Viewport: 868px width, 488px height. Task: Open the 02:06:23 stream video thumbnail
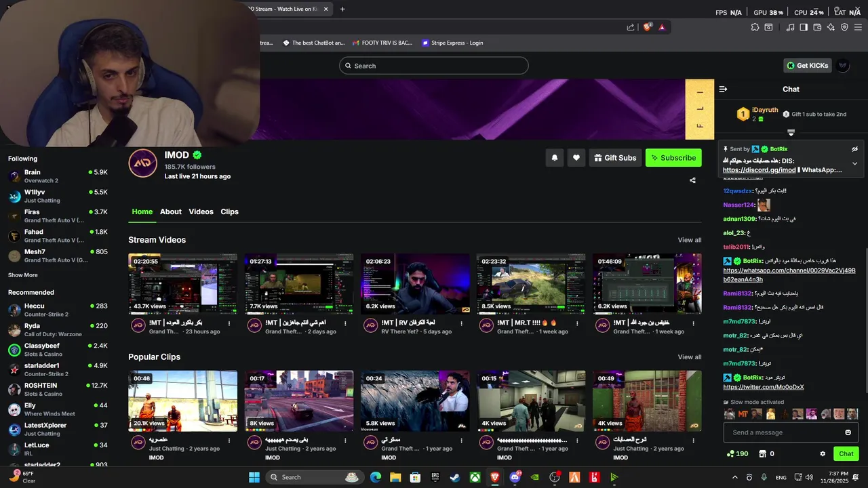pyautogui.click(x=415, y=284)
